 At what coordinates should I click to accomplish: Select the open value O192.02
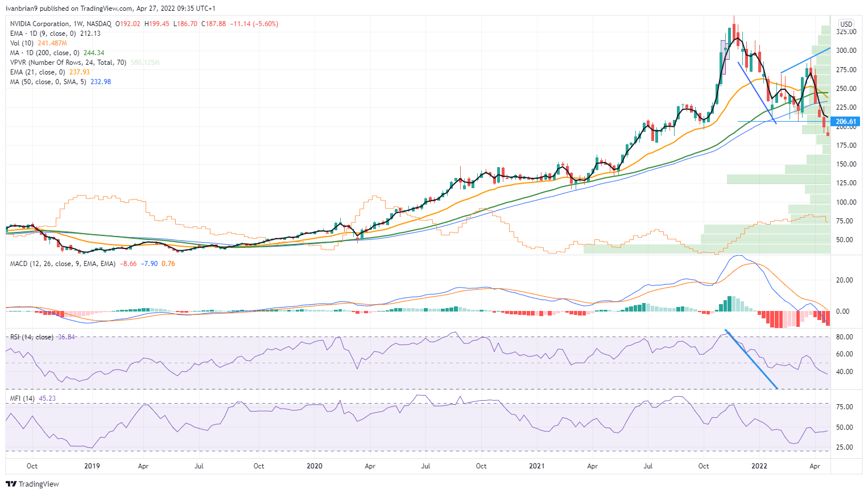tap(129, 24)
